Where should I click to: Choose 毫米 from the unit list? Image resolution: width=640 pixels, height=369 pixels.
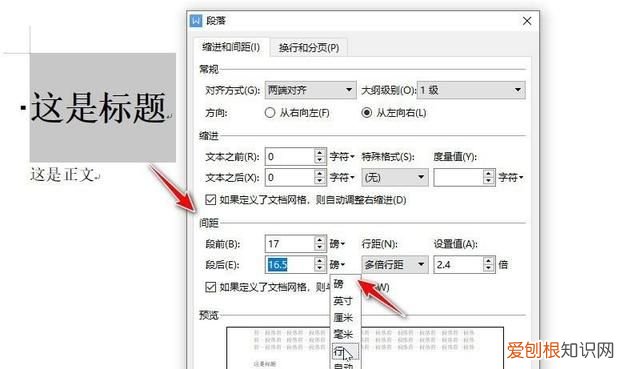pyautogui.click(x=345, y=334)
